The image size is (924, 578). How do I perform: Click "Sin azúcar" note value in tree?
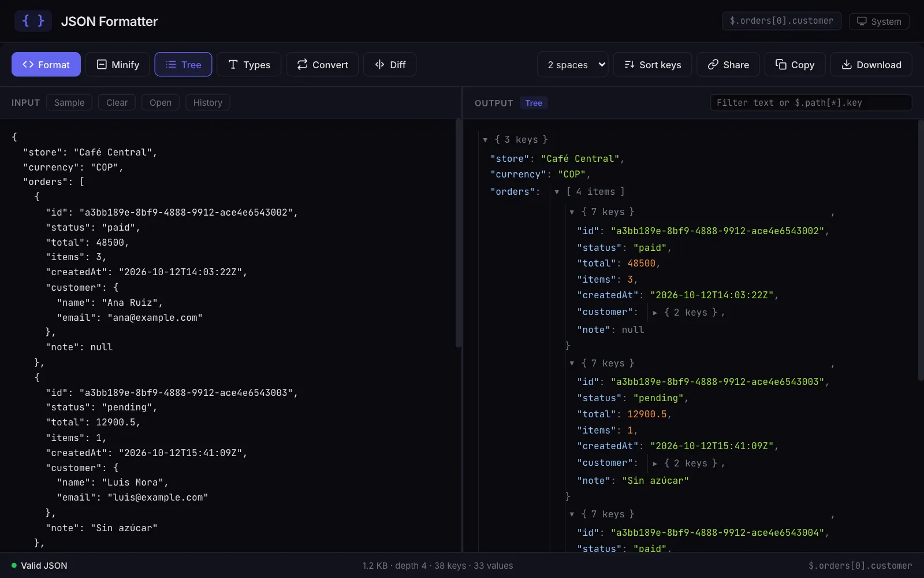coord(655,480)
